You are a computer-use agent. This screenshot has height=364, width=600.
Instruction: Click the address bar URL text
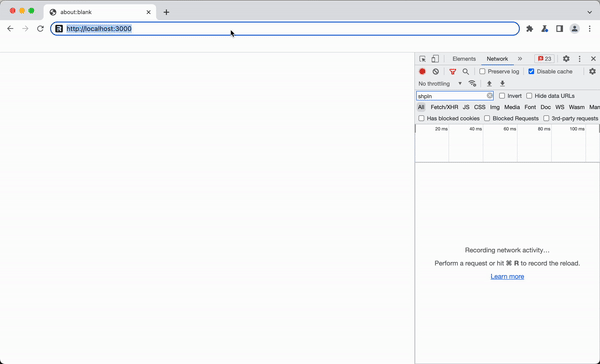(99, 29)
